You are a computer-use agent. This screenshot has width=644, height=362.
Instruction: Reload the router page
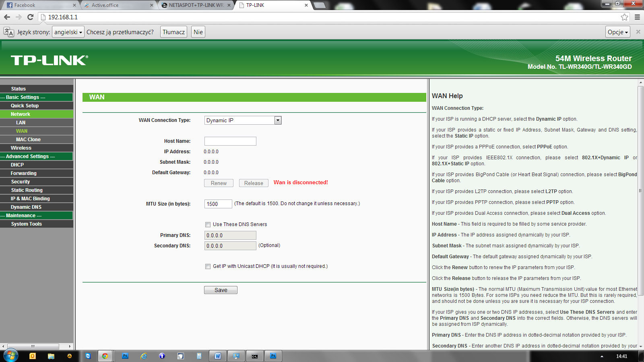(30, 17)
